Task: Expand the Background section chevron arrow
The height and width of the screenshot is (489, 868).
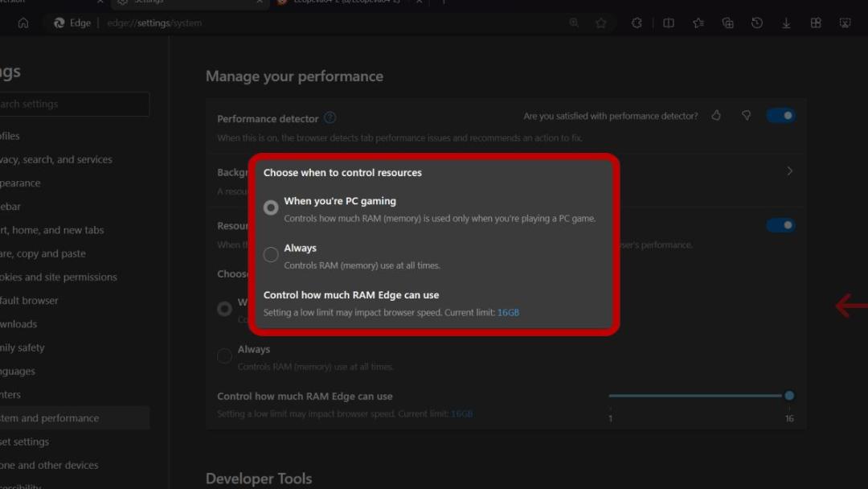Action: (x=789, y=171)
